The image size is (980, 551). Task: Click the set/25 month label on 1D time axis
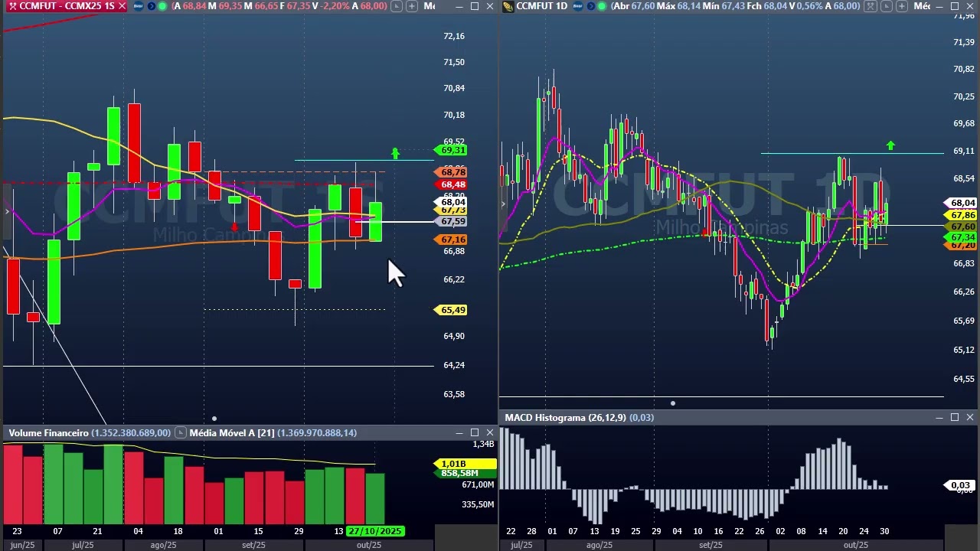[x=710, y=545]
